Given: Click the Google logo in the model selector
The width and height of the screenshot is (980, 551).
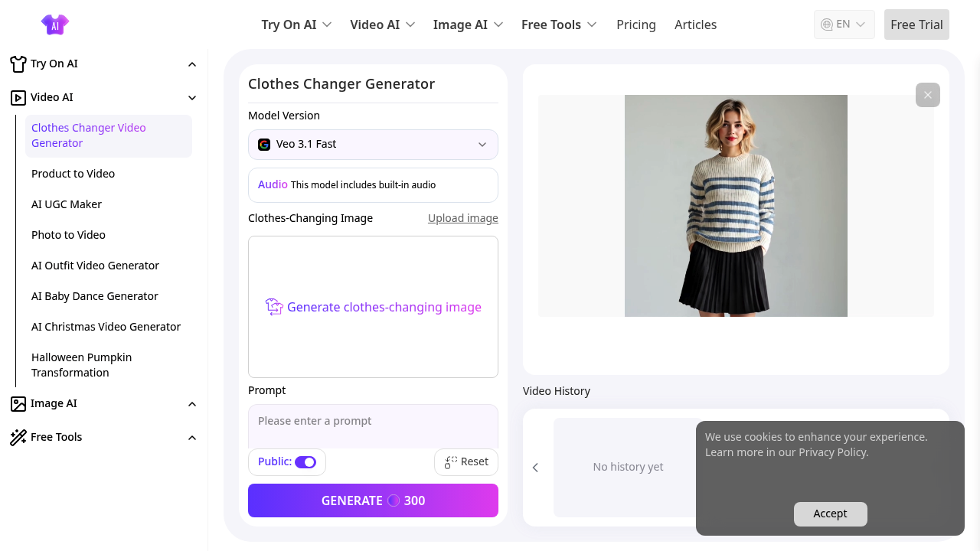Looking at the screenshot, I should [x=264, y=145].
